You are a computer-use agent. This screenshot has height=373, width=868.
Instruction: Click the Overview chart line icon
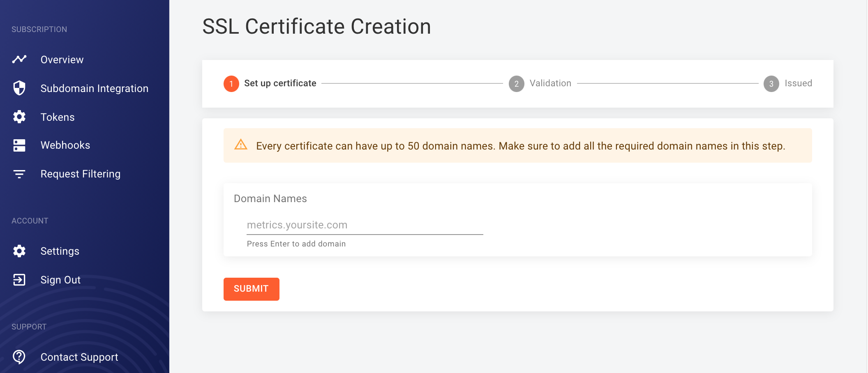pyautogui.click(x=19, y=60)
